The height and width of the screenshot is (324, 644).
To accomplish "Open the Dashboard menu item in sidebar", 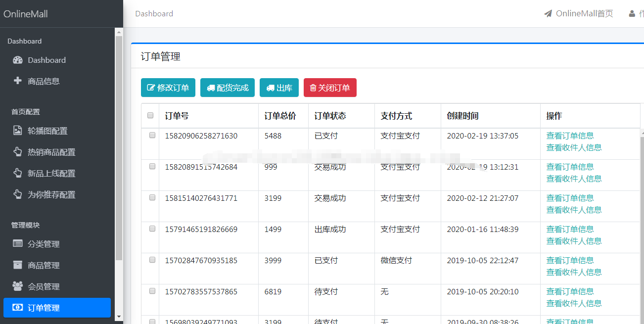I will (x=57, y=60).
